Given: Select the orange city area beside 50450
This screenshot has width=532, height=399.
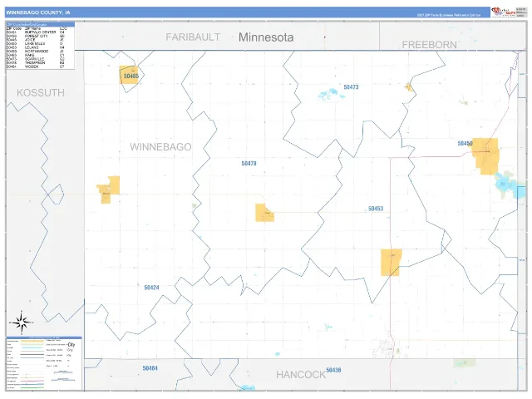Looking at the screenshot, I should [485, 156].
